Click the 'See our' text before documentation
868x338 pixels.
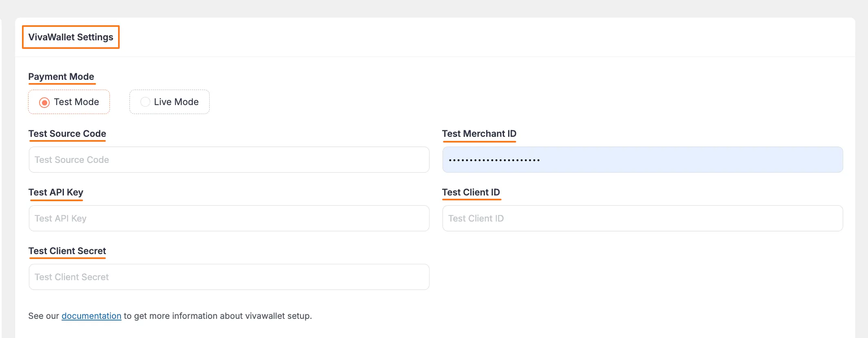tap(44, 316)
